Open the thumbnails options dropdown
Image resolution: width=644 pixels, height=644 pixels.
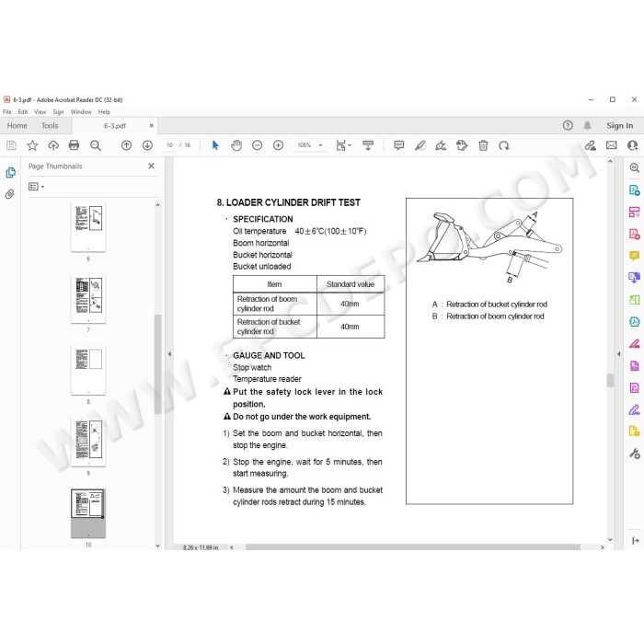[x=36, y=187]
